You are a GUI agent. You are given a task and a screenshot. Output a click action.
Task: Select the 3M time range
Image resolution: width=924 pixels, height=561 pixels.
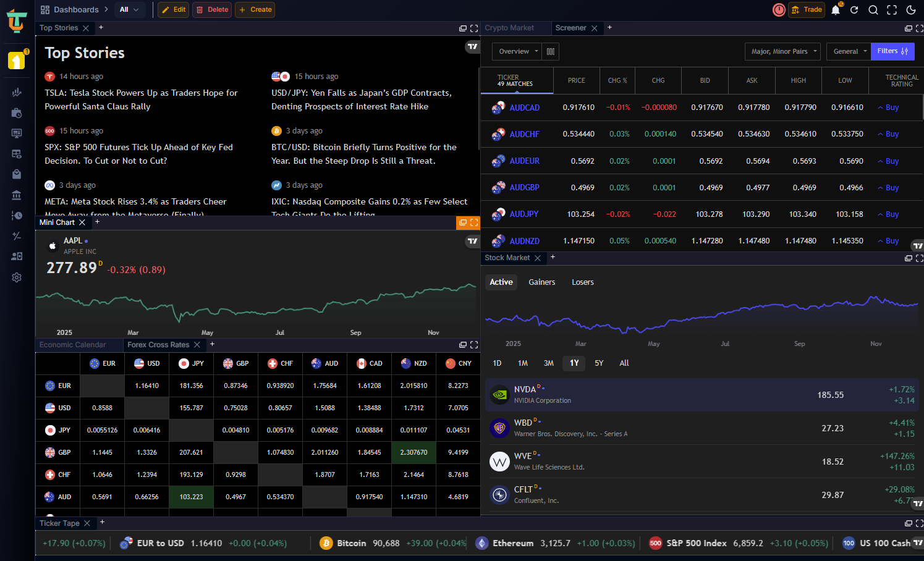tap(548, 363)
